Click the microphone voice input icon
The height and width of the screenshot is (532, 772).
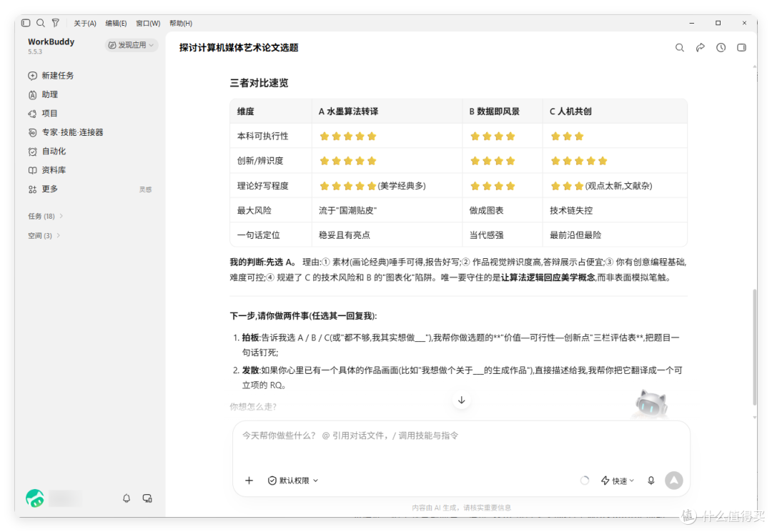tap(651, 481)
